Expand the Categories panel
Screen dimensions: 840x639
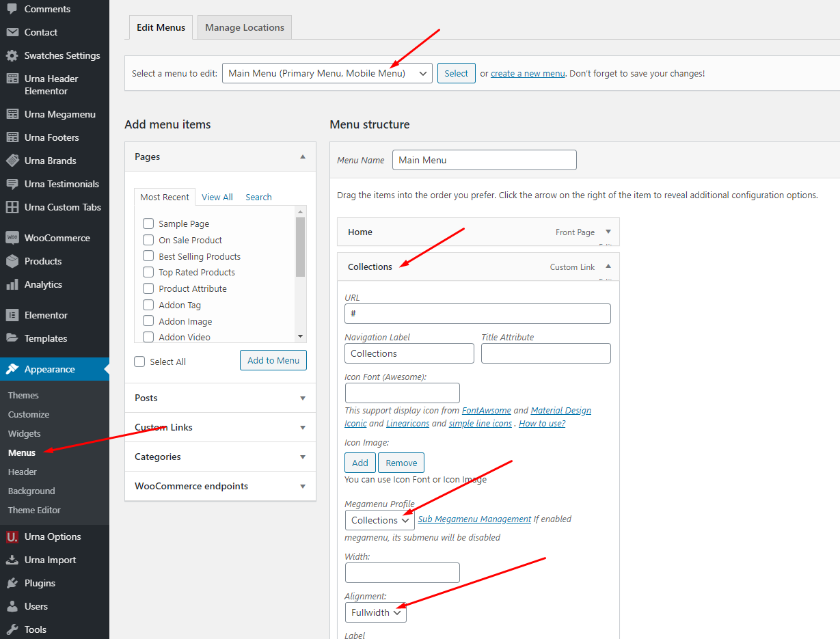[303, 457]
